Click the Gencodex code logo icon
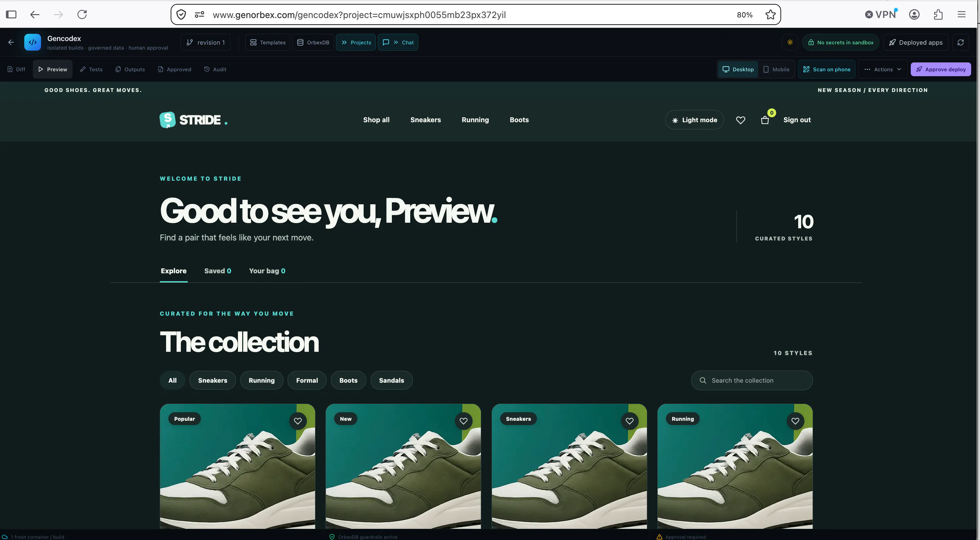 pos(33,42)
